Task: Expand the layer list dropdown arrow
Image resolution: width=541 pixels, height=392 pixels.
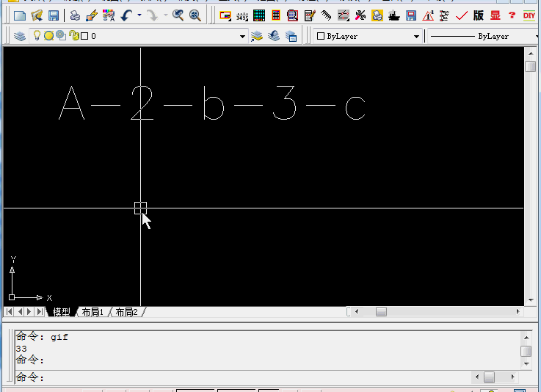Action: [242, 36]
